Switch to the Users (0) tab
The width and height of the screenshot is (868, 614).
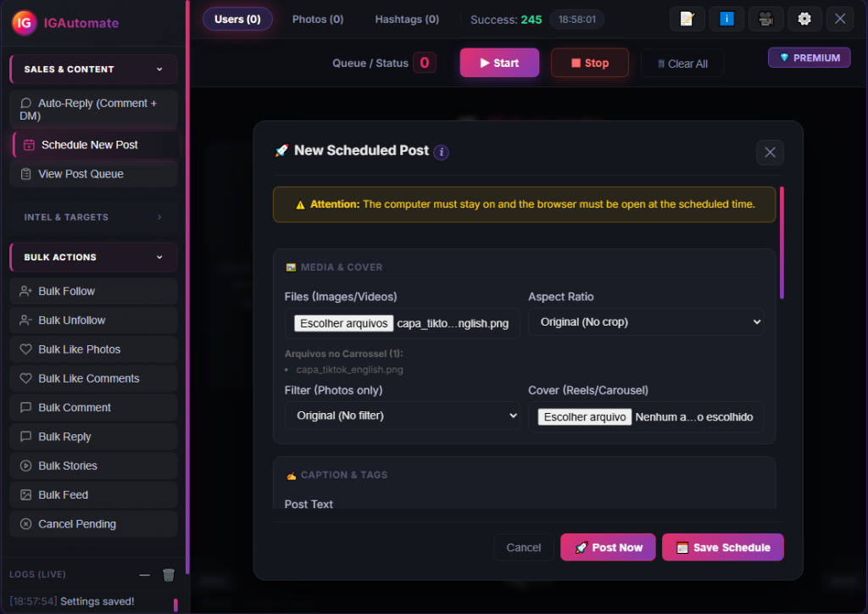tap(237, 20)
